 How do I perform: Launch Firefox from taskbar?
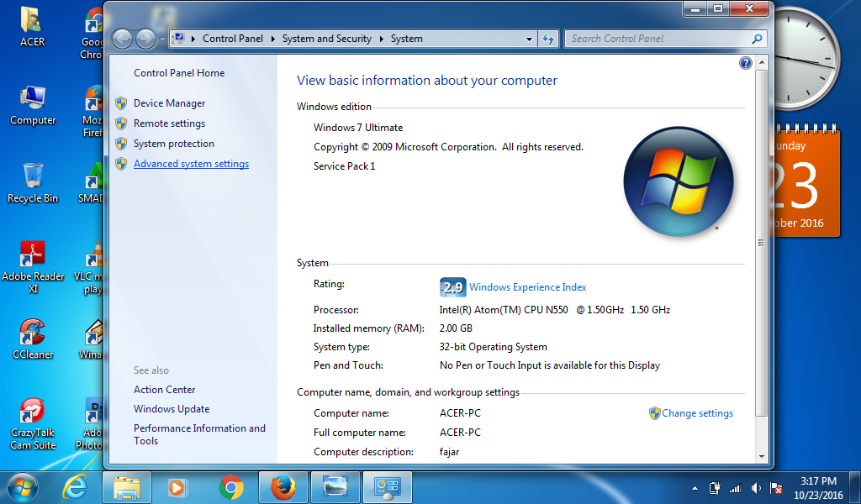283,487
